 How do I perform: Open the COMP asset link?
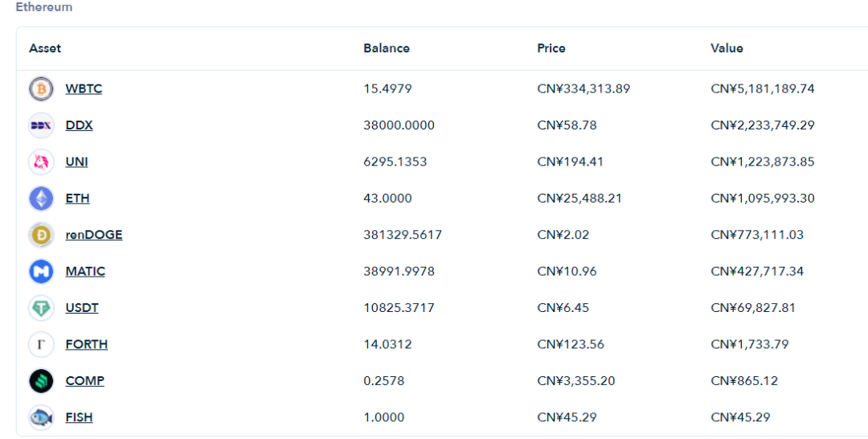84,381
